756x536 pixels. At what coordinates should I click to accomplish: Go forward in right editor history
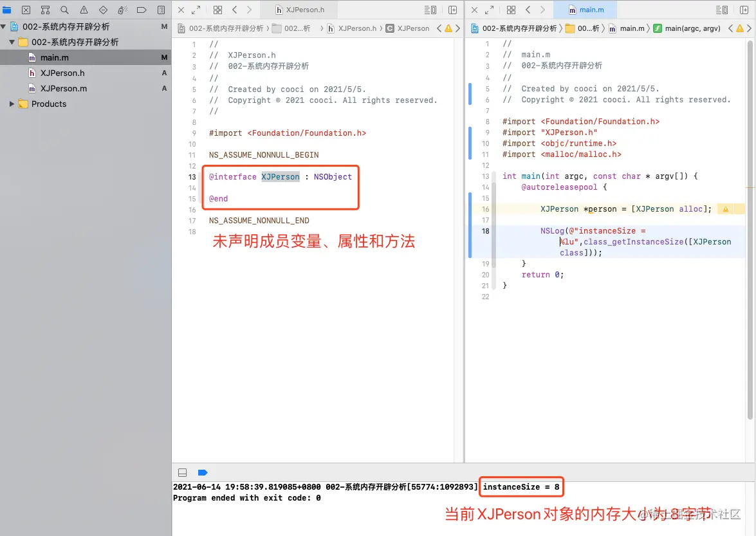pyautogui.click(x=542, y=10)
